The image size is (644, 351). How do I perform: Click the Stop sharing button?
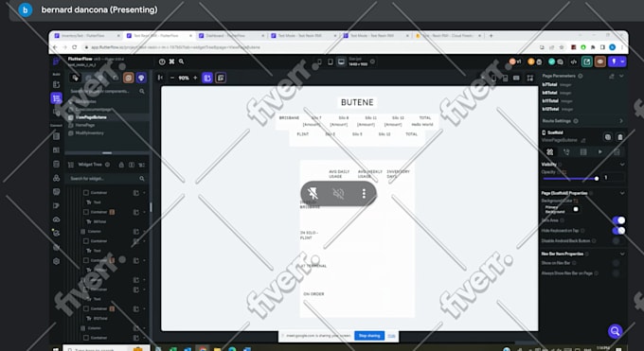[369, 336]
